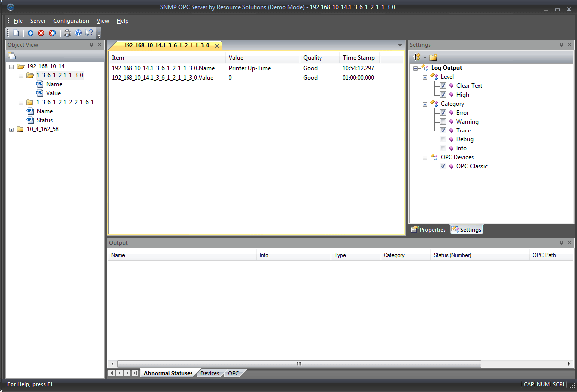Screen dimensions: 577x392
Task: Collapse the OPC Devices settings node
Action: tap(425, 158)
